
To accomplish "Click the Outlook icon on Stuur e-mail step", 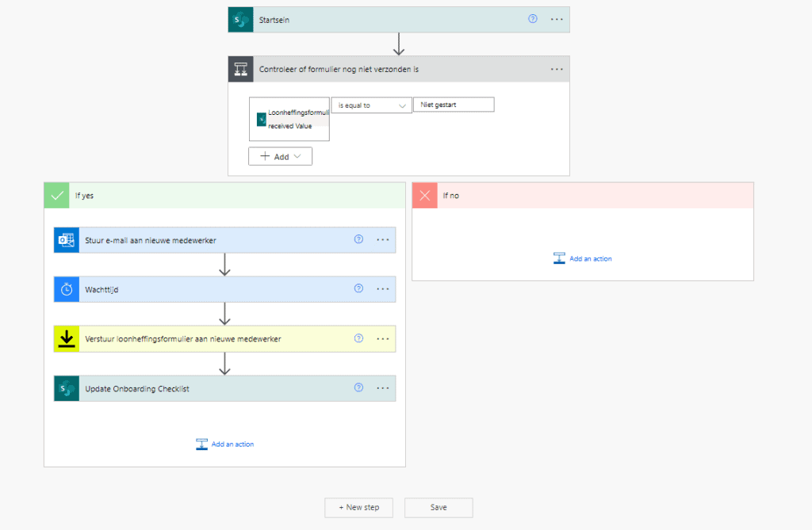I will [x=67, y=240].
